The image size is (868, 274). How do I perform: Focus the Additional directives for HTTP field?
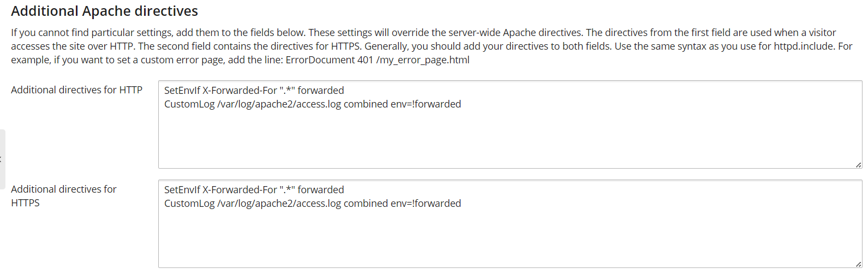click(x=510, y=124)
